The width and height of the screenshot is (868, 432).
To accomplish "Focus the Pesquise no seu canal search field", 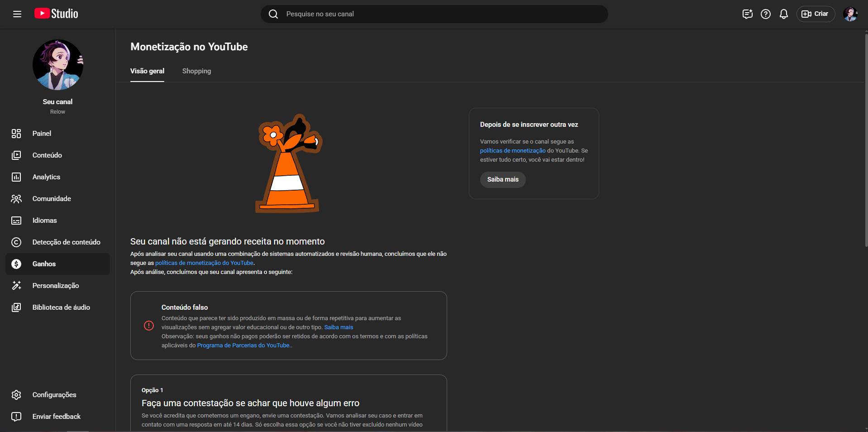I will coord(434,14).
